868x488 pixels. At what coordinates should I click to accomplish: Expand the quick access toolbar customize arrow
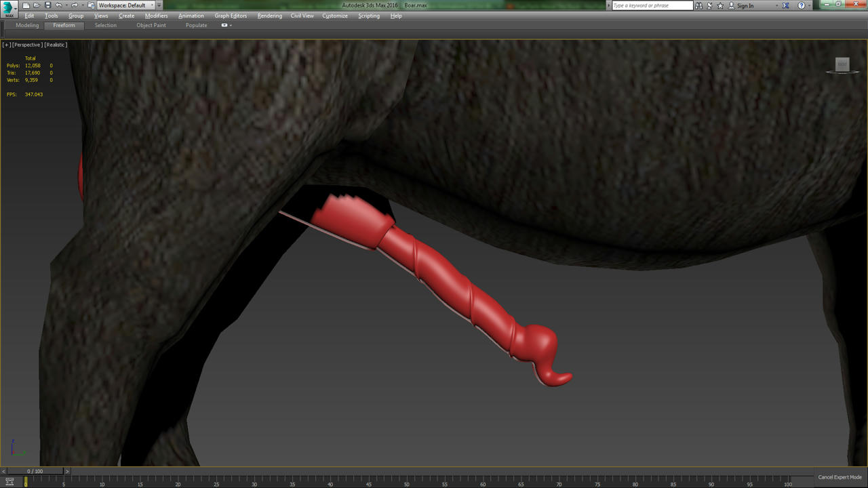click(x=159, y=5)
